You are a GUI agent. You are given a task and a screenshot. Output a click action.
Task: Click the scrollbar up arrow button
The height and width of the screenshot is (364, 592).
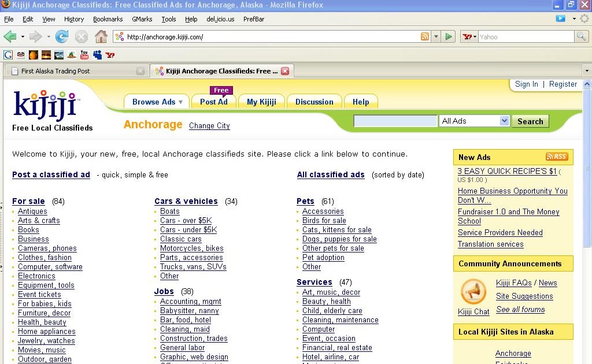coord(587,84)
